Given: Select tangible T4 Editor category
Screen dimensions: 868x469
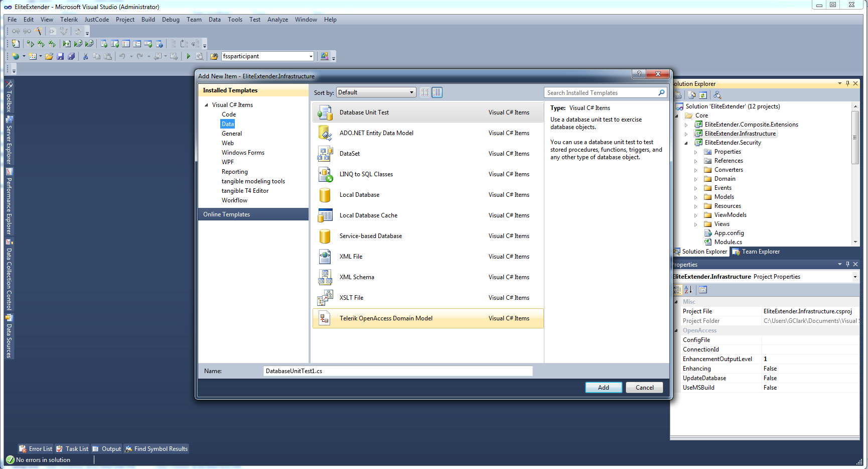Looking at the screenshot, I should pos(245,191).
